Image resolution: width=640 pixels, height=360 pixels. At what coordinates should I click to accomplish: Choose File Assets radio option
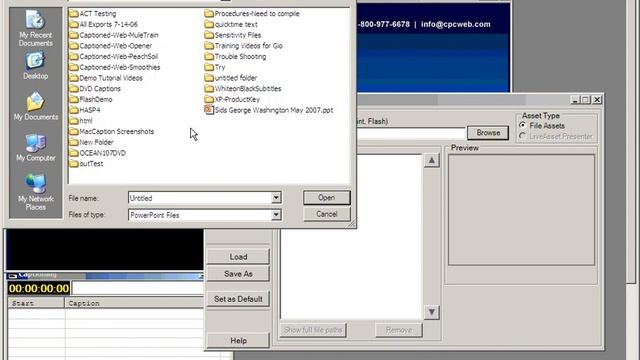pos(522,125)
